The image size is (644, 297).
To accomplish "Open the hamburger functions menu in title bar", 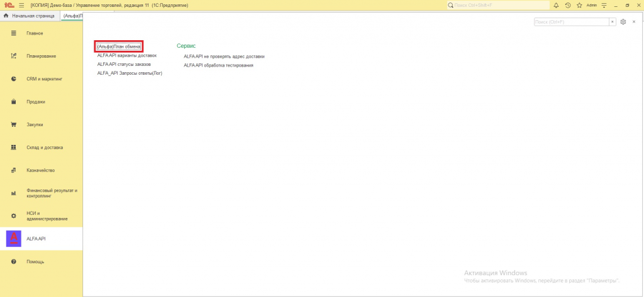I will (21, 5).
